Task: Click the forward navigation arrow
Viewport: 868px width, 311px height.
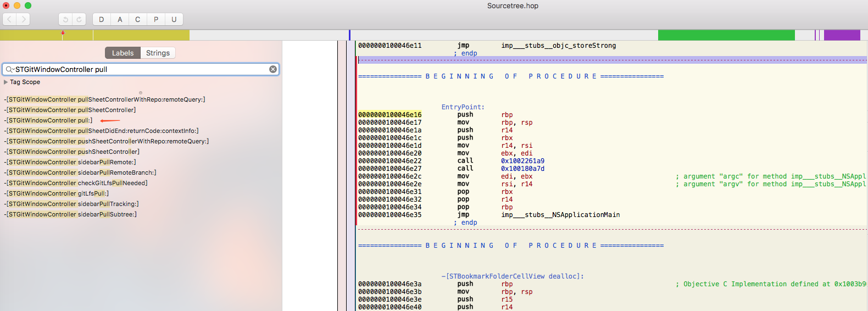Action: click(x=24, y=19)
